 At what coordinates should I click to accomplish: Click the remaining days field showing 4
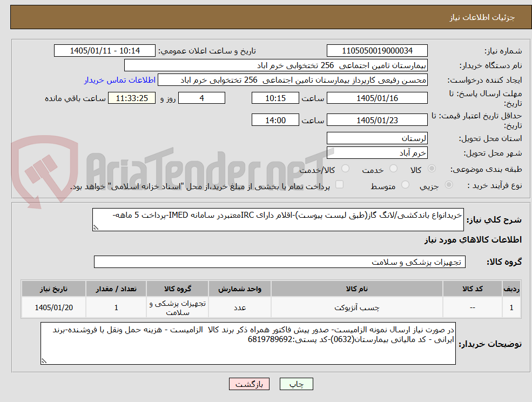coord(201,98)
